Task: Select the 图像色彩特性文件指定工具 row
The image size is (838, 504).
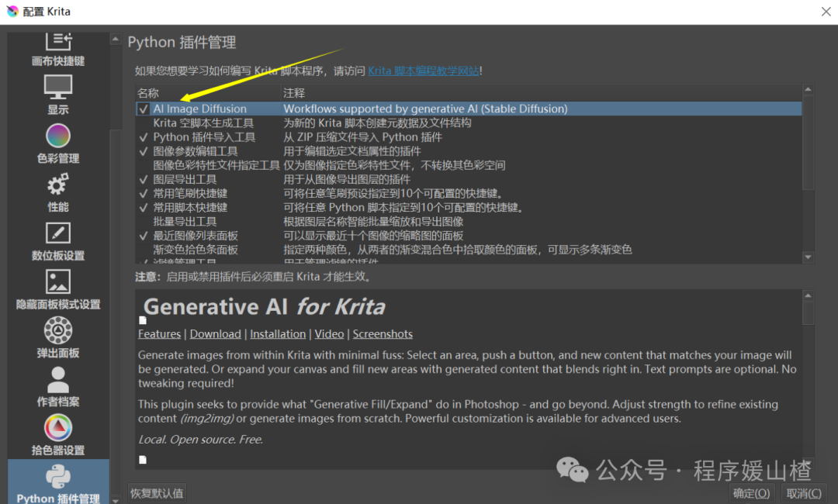Action: (469, 165)
